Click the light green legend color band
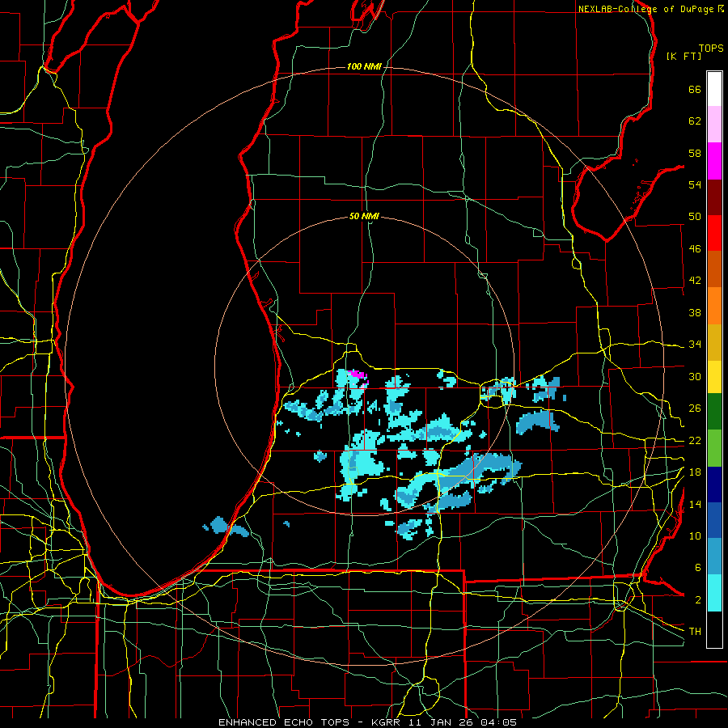This screenshot has height=728, width=728. pos(714,448)
